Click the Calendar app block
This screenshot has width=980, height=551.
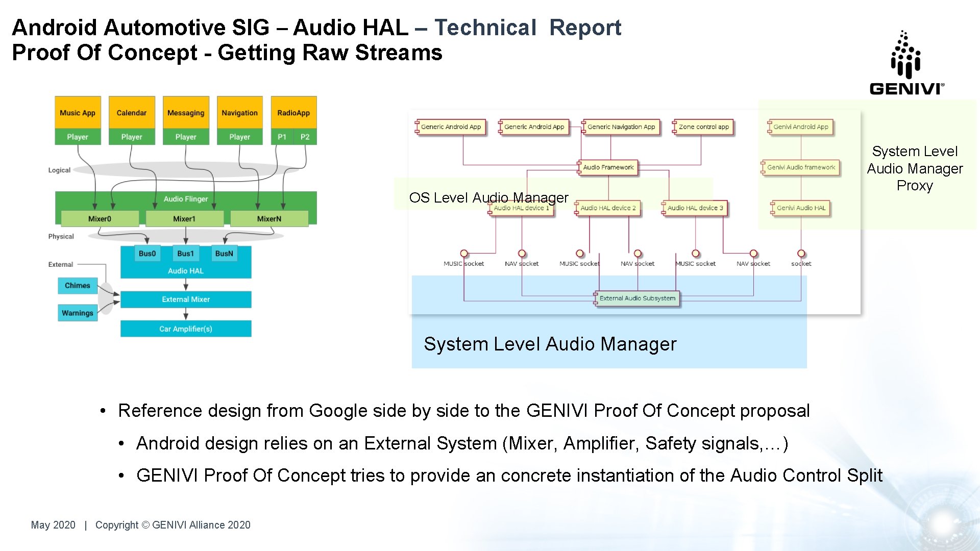pos(131,113)
